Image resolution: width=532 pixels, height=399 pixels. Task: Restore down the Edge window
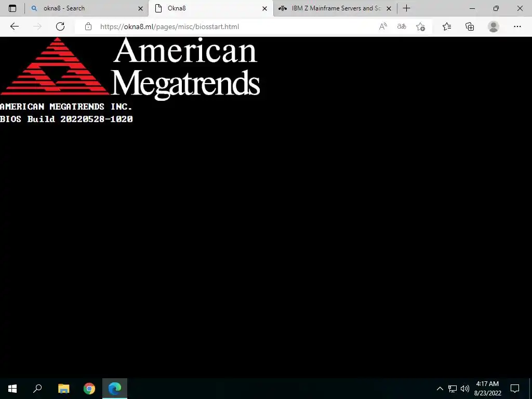click(496, 8)
